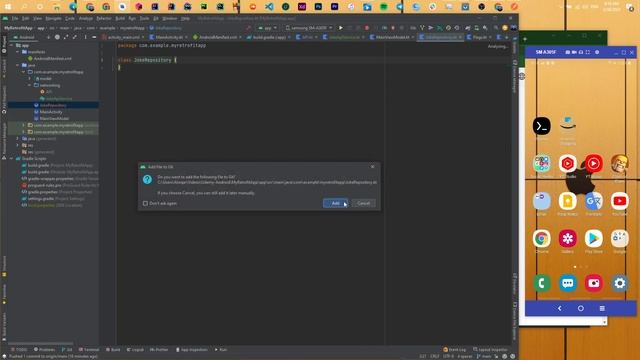640x360 pixels.
Task: Click the expand all icon in Project panel
Action: pyautogui.click(x=66, y=37)
